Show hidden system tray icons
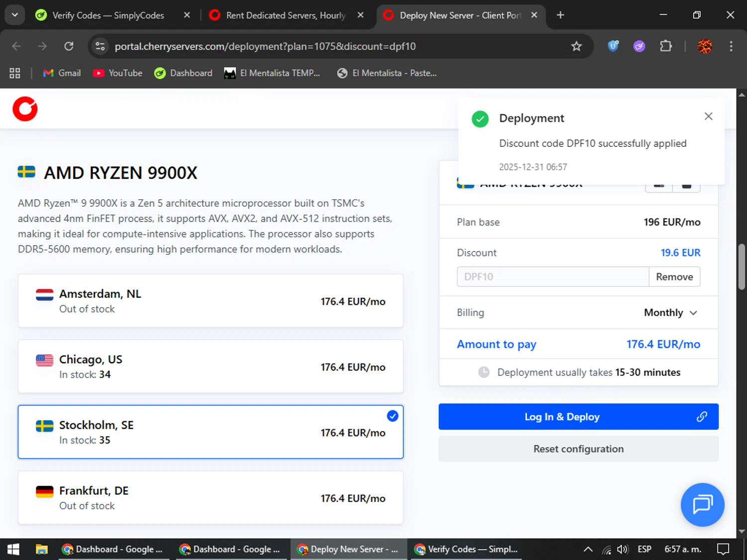 588,550
